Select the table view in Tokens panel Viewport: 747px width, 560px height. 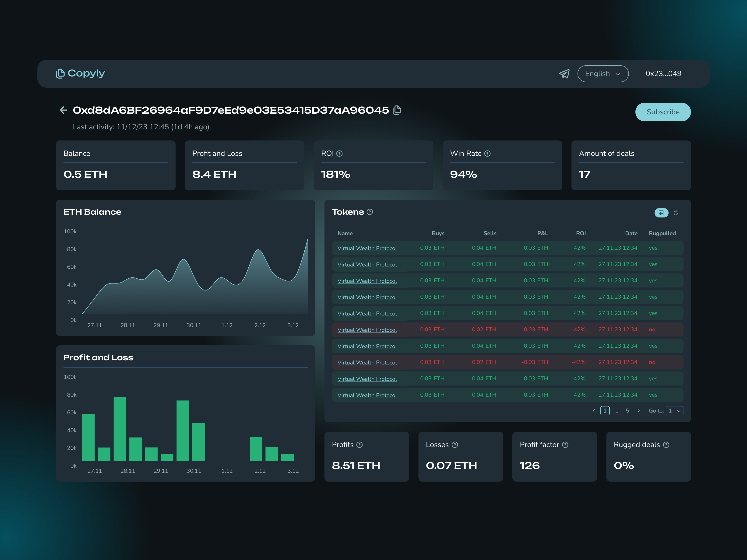coord(662,213)
